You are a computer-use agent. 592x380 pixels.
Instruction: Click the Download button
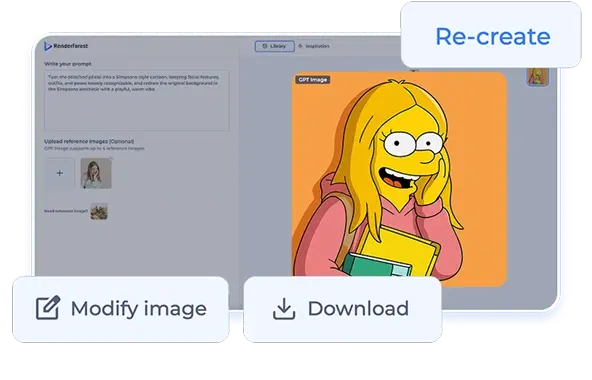[342, 309]
